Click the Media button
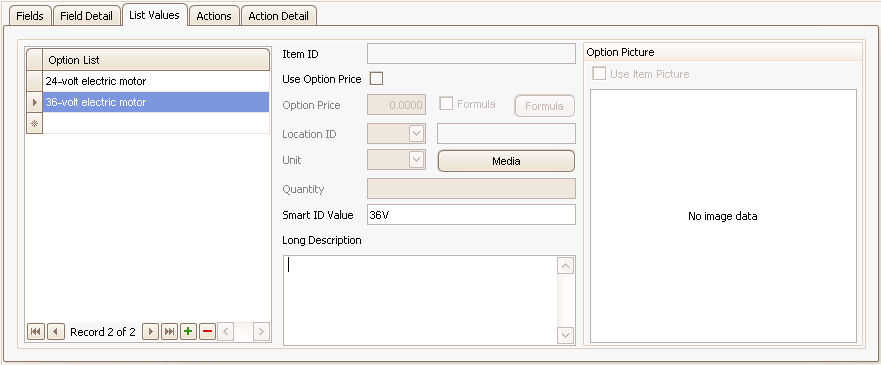This screenshot has width=881, height=365. tap(506, 161)
